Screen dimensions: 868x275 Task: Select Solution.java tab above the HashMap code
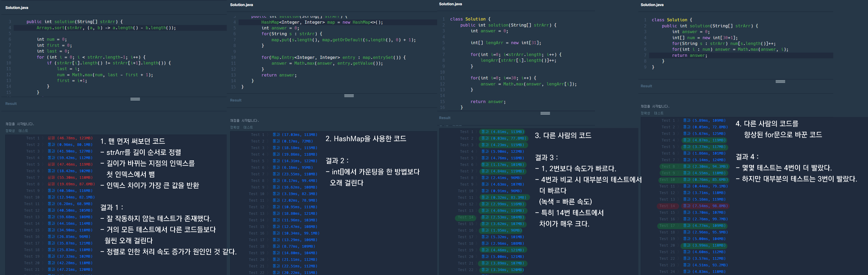242,5
